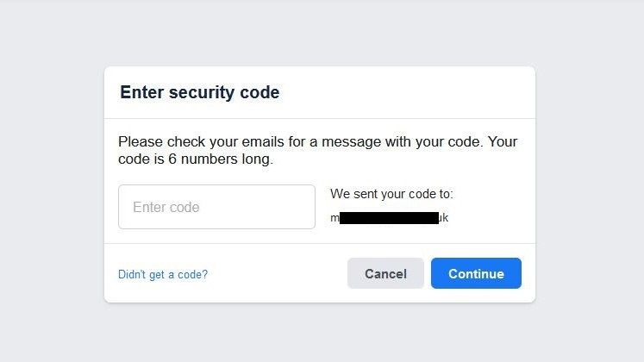644x362 pixels.
Task: Click the email's trailing "uk" text
Action: click(444, 218)
